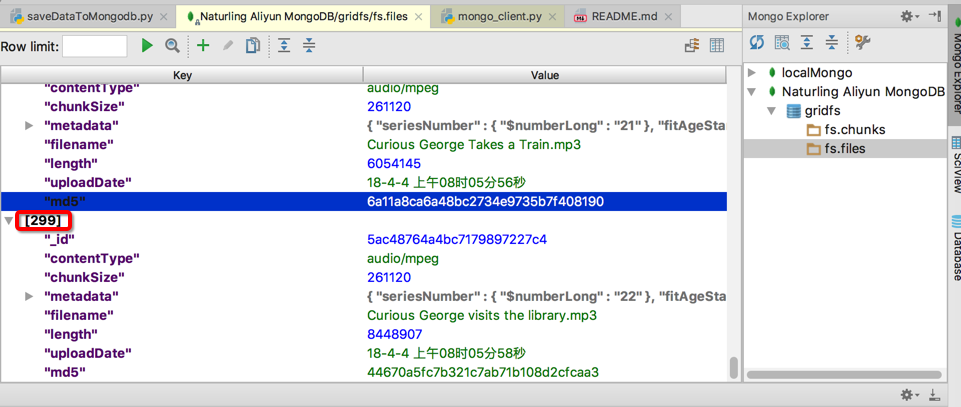Hide the Mongo Explorer panel
This screenshot has height=407, width=961.
coord(934,16)
